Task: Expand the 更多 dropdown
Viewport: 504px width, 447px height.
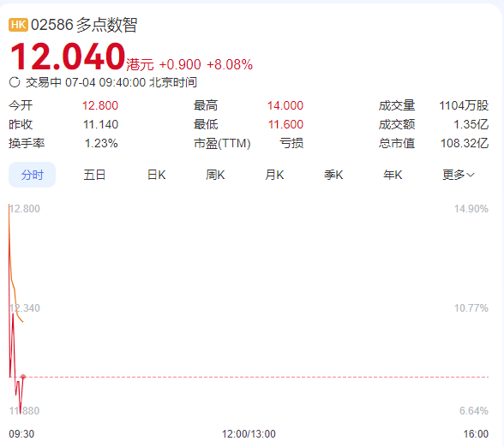Action: pos(459,175)
